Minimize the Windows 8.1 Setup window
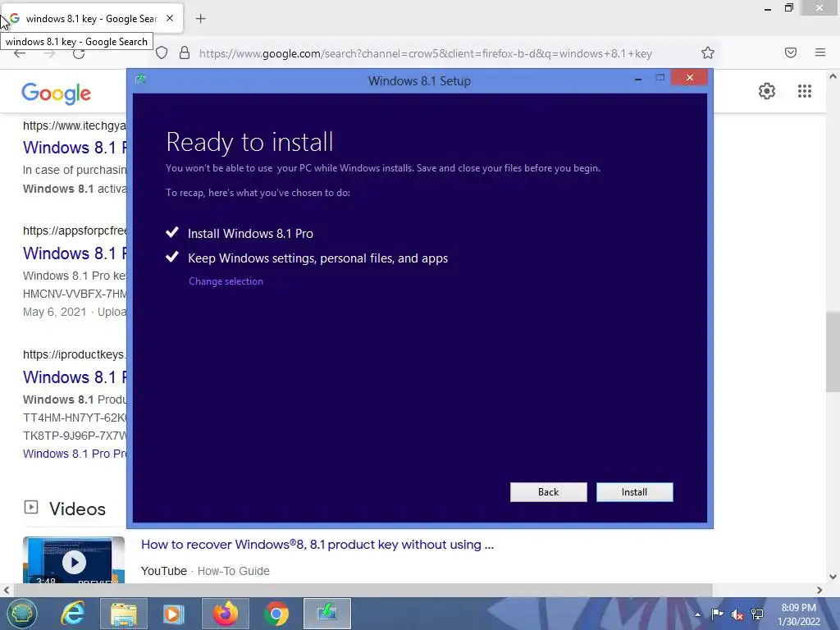This screenshot has height=630, width=840. tap(637, 78)
